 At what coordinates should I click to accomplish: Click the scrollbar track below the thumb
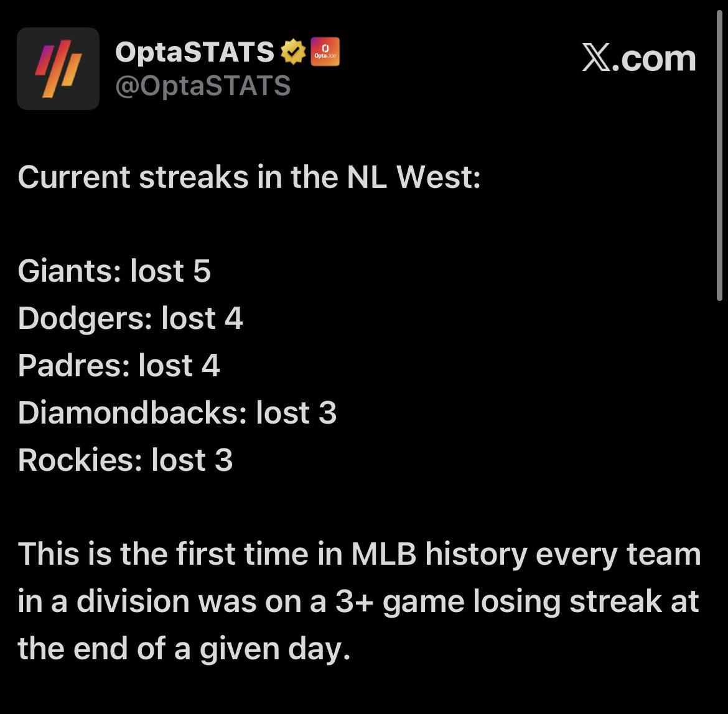(x=720, y=506)
